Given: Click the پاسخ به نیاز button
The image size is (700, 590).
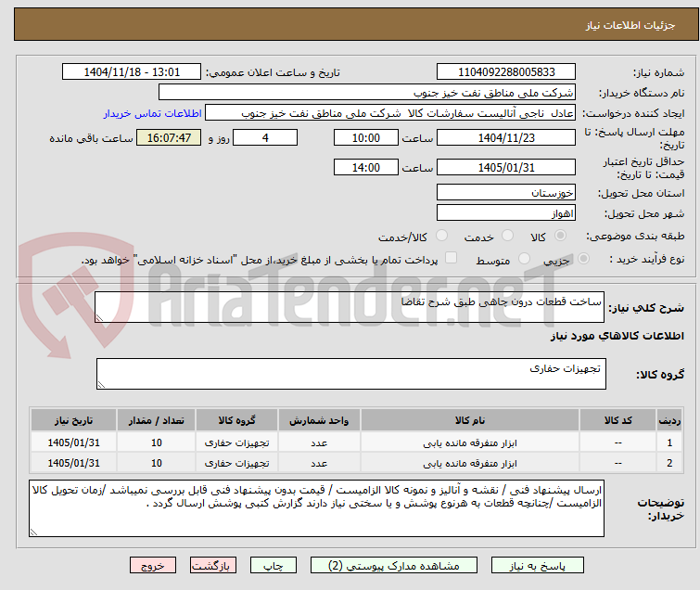Looking at the screenshot, I should click(x=538, y=565).
